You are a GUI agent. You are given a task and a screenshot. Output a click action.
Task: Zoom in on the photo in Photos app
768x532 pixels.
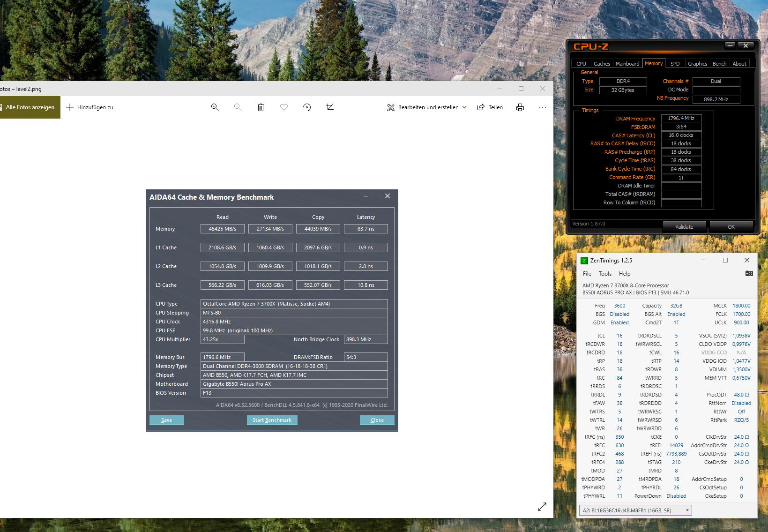point(215,107)
